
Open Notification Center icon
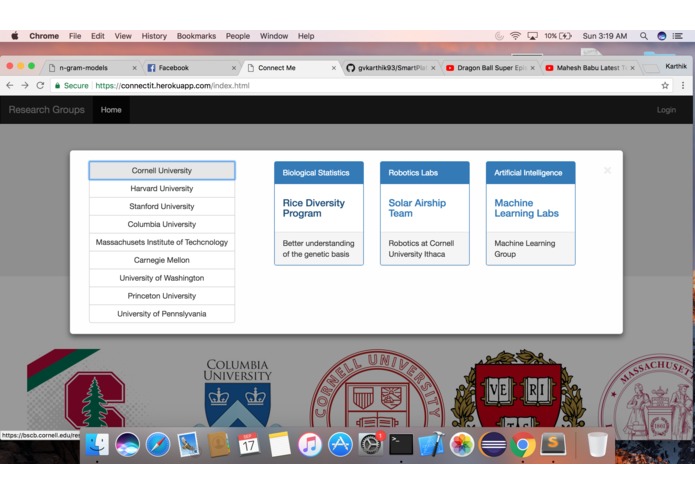678,36
